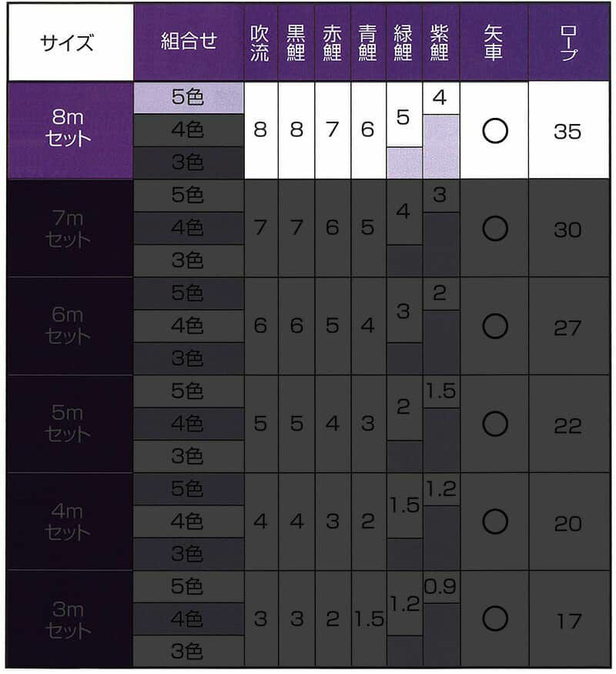Screen dimensions: 616x674
Task: Click the 紫鯉 value 0.9 in 3m set
Action: (x=440, y=588)
